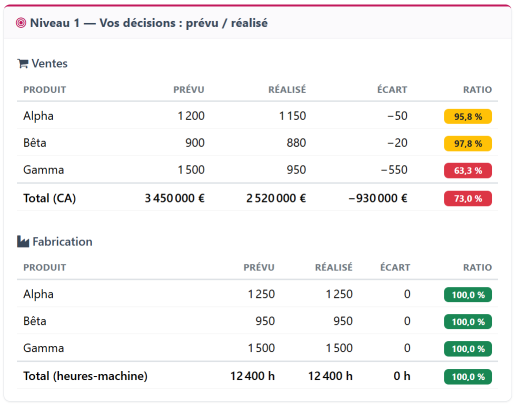This screenshot has height=405, width=516.
Task: Click the target icon beside Niveau 1
Action: tap(21, 23)
